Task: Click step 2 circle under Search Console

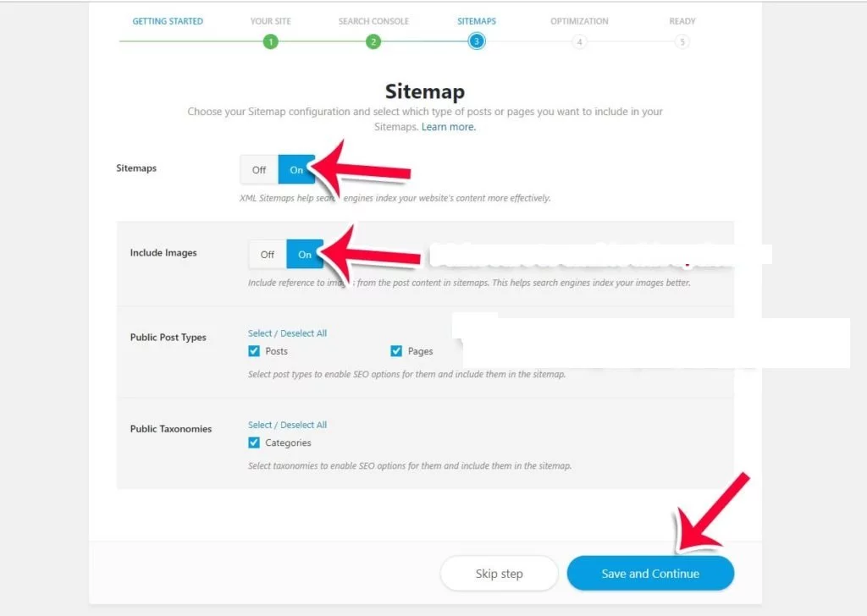Action: coord(373,41)
